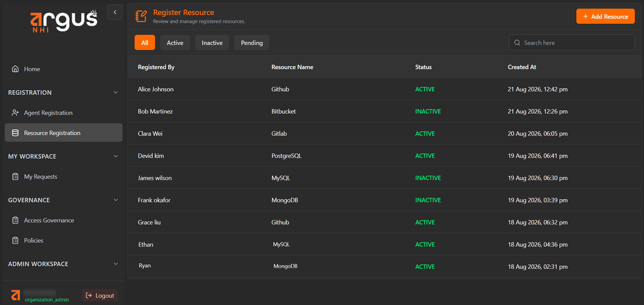This screenshot has width=644, height=305.
Task: Click ACTIVE status in Clara Wei's row
Action: [x=425, y=134]
